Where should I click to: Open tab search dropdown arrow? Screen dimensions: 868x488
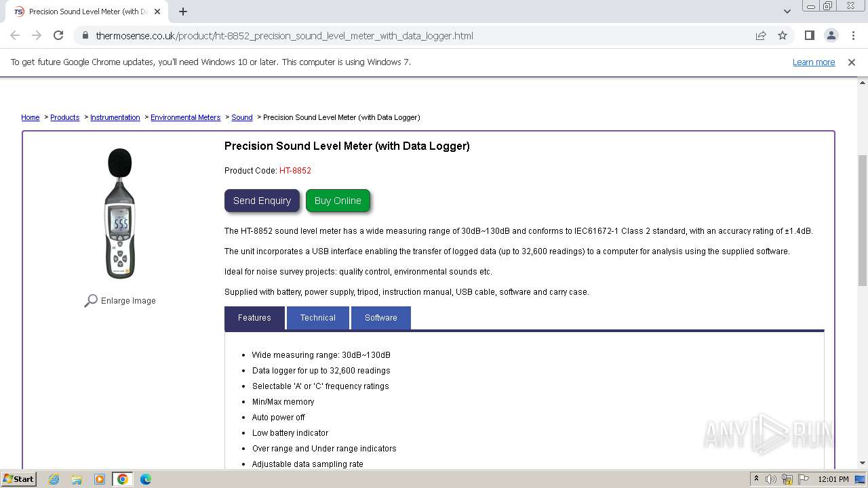tap(787, 12)
